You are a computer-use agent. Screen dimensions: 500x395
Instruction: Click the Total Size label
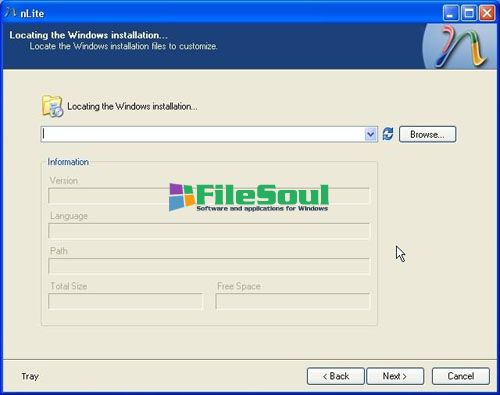click(x=69, y=286)
